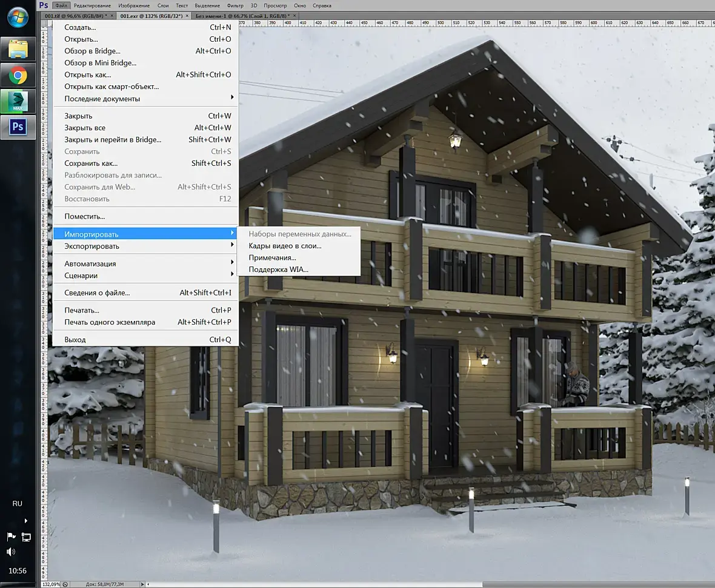Screen dimensions: 715x588
Task: Click the Ps logo in menu bar
Action: (43, 5)
